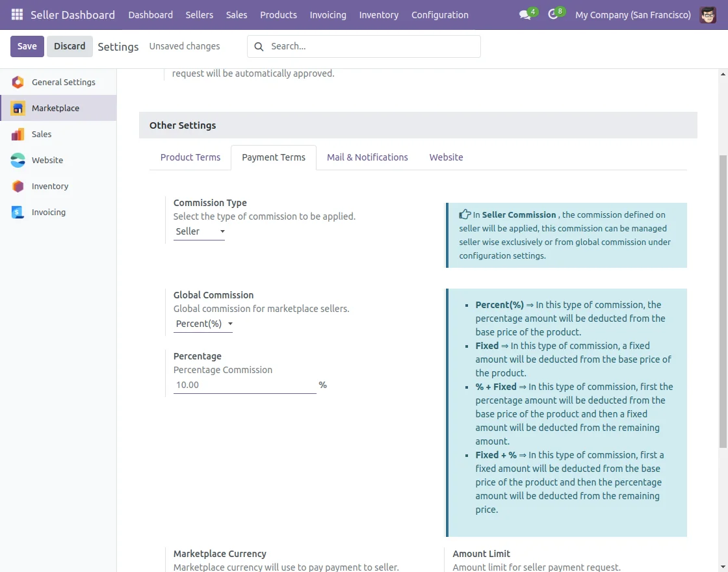
Task: Click the Invoicing icon in sidebar
Action: coord(18,212)
